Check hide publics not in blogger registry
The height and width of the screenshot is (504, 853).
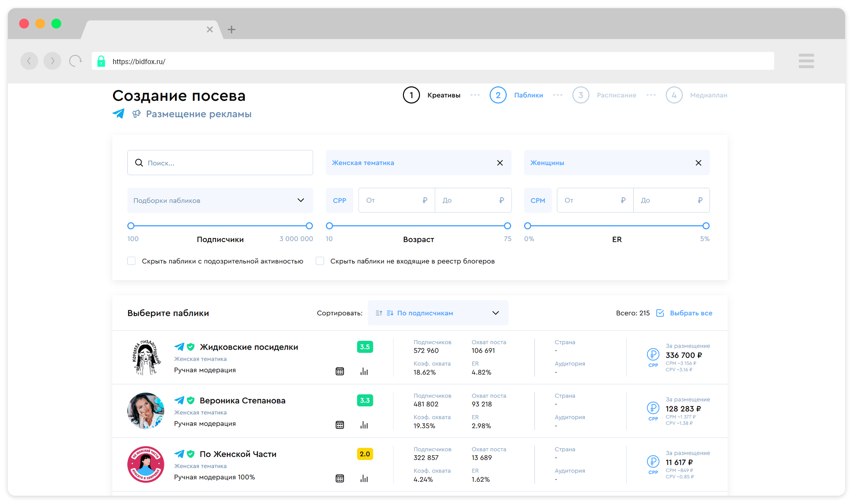point(320,261)
